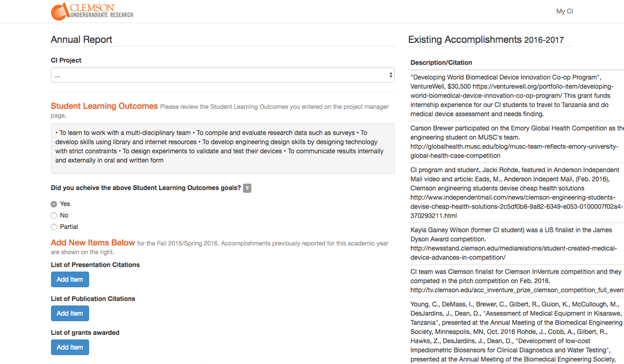Click the CI Project selector arrows
The width and height of the screenshot is (624, 364).
(391, 74)
